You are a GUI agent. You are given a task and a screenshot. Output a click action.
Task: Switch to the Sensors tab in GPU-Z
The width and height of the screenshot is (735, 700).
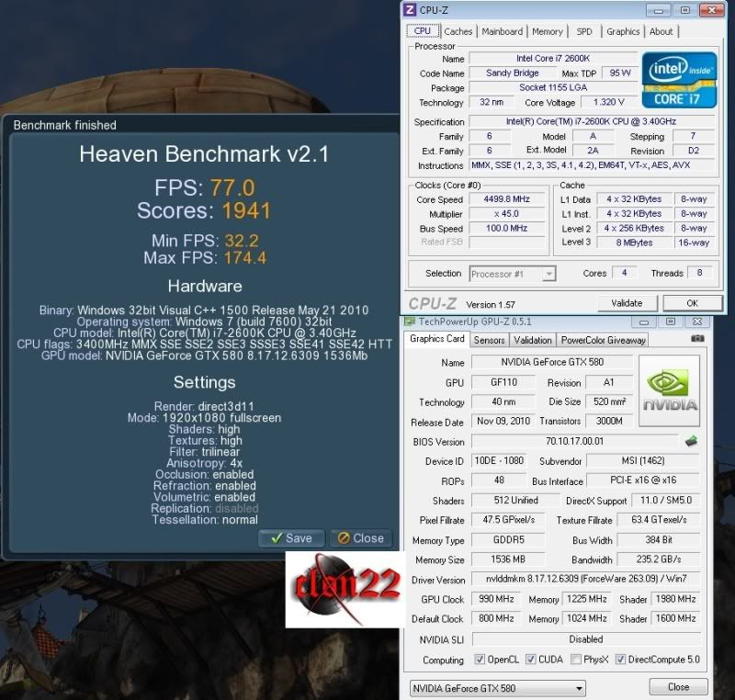coord(489,340)
